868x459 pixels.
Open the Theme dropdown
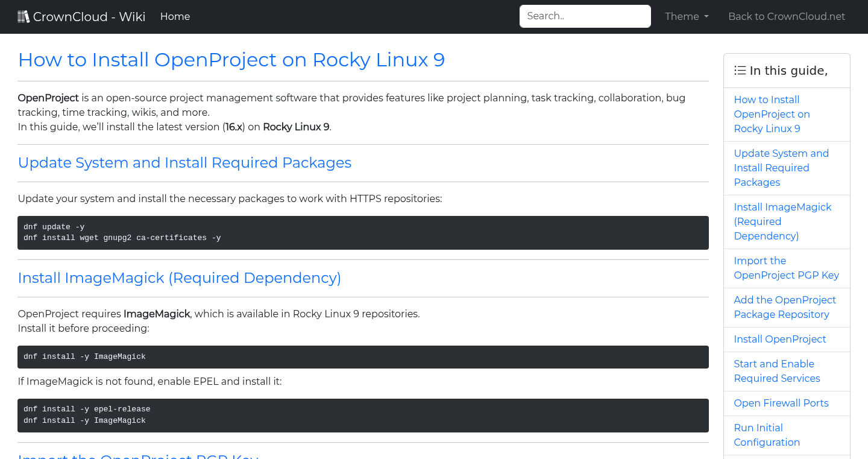pyautogui.click(x=686, y=16)
